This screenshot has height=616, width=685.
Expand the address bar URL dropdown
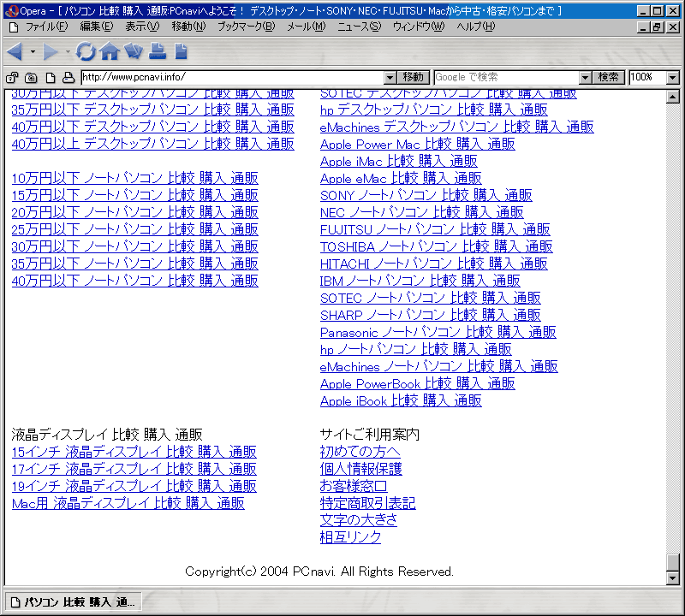(x=390, y=78)
